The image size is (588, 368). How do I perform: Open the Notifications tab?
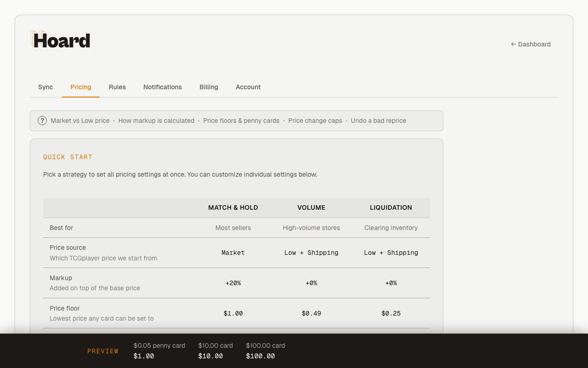pos(163,87)
